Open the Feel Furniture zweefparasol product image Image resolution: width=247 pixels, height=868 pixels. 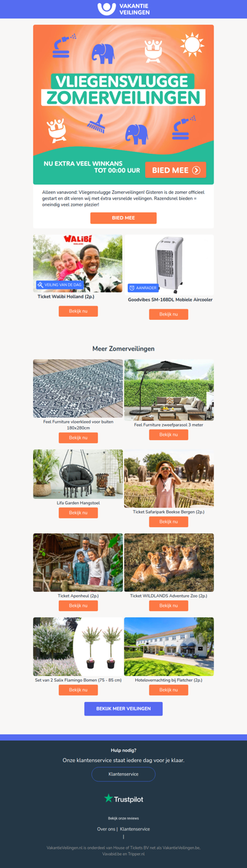[169, 390]
